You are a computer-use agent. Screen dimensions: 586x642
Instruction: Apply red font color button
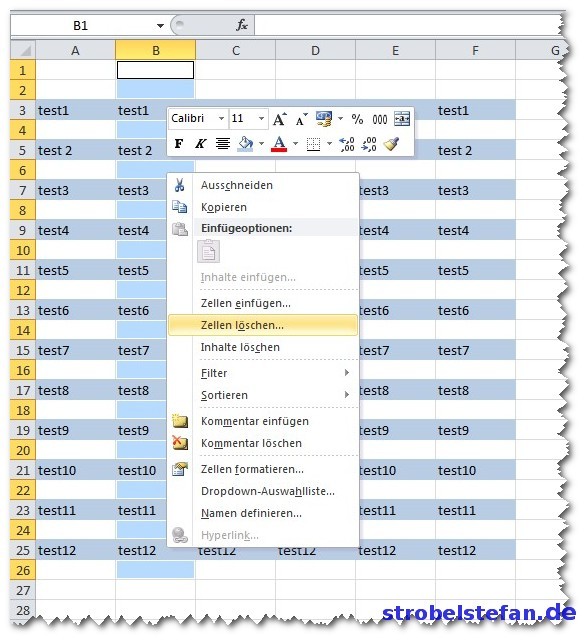pos(279,144)
